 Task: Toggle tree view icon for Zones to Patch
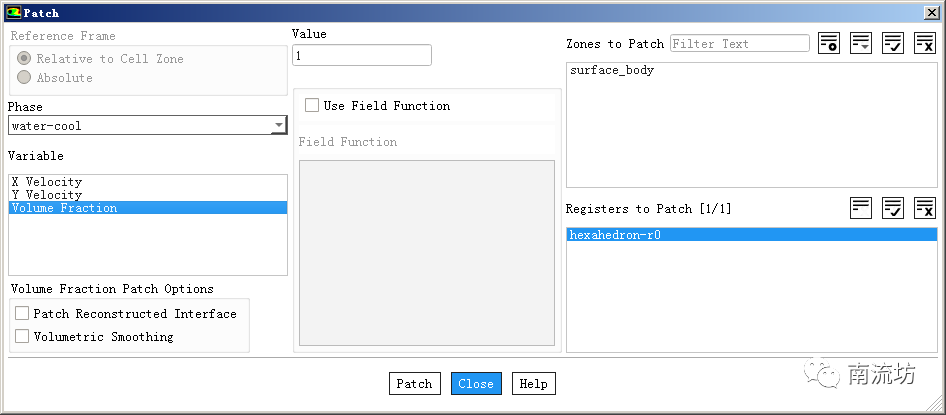(x=828, y=43)
